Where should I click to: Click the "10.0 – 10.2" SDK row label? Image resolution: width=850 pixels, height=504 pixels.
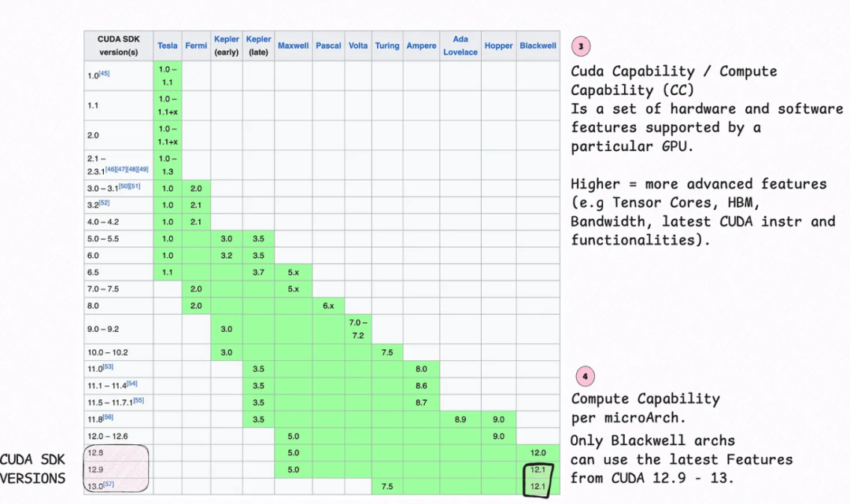pos(107,352)
